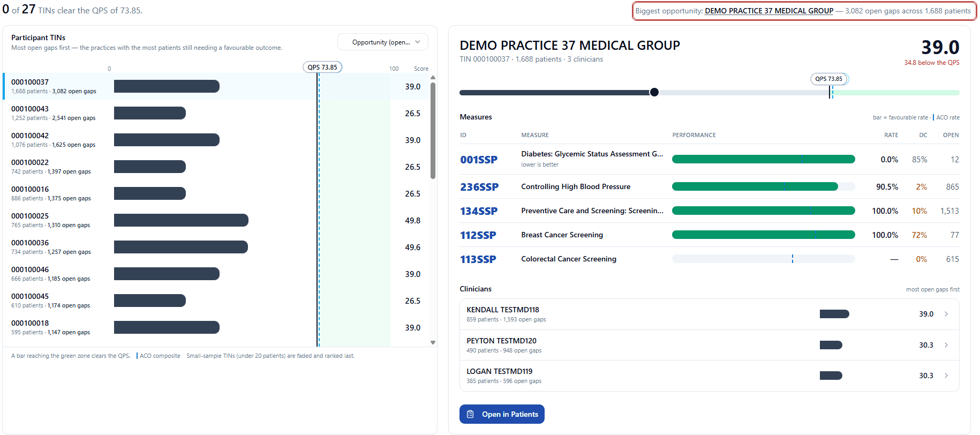Click the score handle on the practice QPS track
980x435 pixels.
[654, 92]
